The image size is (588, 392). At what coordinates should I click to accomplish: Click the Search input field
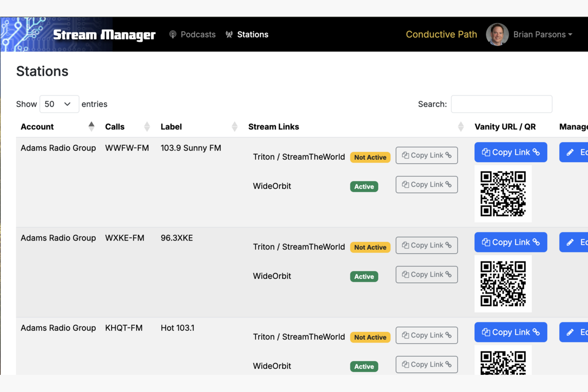click(x=501, y=104)
